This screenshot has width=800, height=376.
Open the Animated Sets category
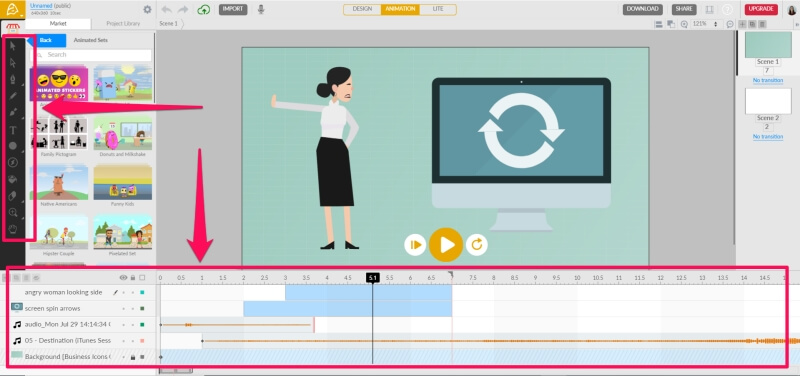coord(90,40)
